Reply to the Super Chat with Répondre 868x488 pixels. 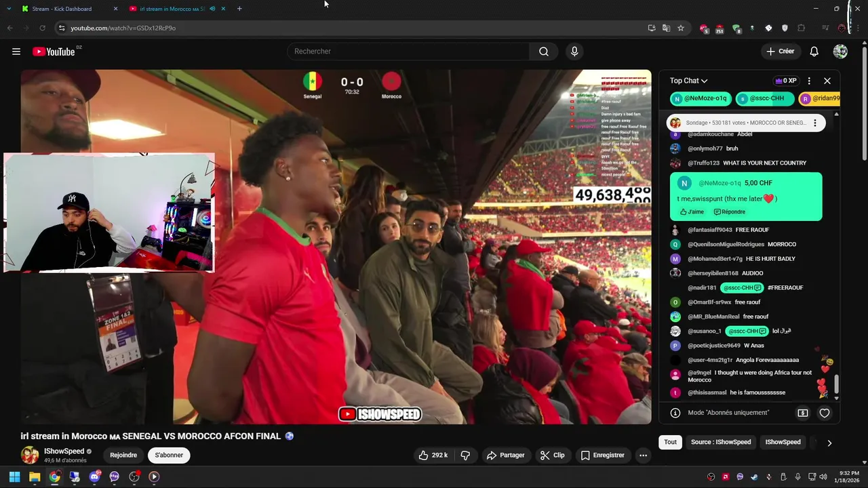729,212
